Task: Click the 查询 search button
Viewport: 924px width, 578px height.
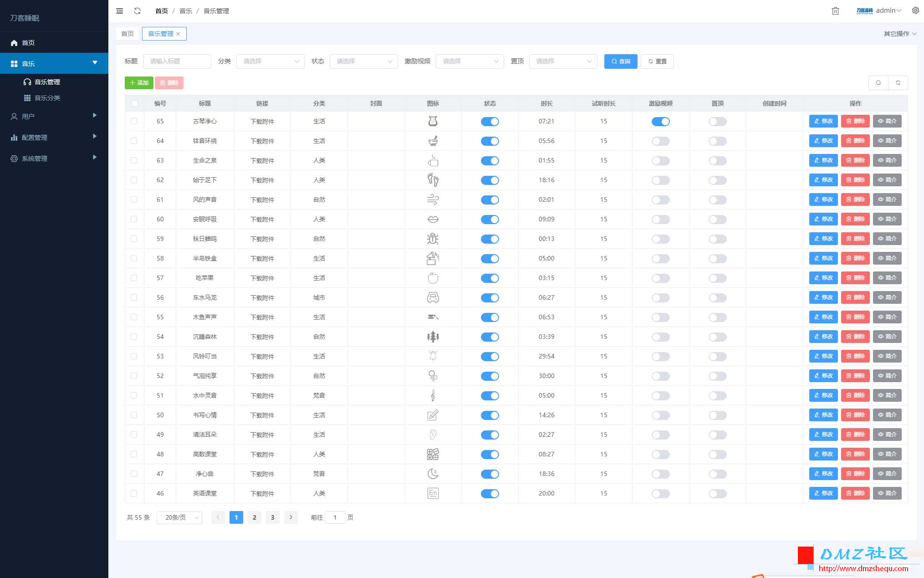Action: (621, 61)
